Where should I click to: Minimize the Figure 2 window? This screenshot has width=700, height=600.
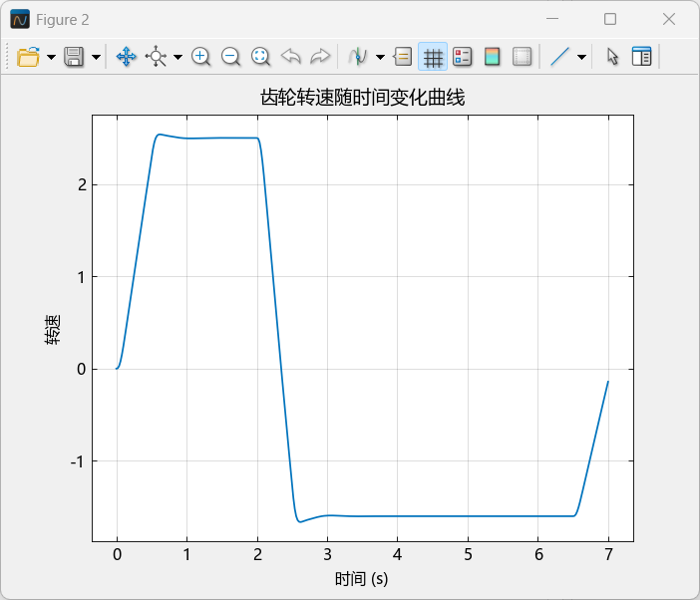[552, 19]
